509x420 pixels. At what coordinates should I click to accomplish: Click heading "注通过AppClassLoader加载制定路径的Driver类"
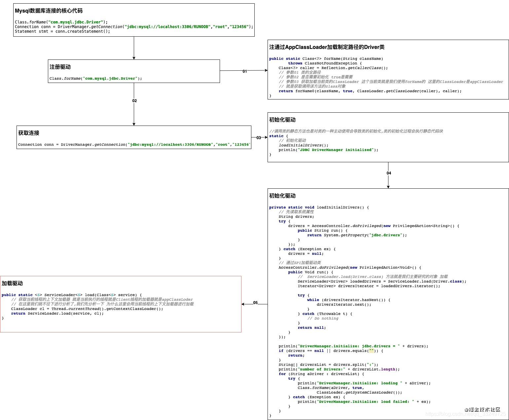[327, 47]
